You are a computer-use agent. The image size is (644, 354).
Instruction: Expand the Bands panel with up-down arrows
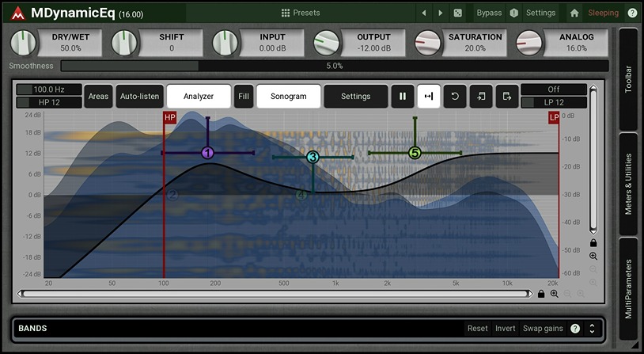point(592,329)
